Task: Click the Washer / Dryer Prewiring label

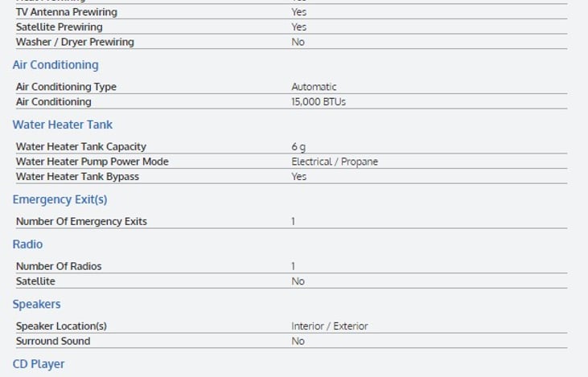Action: [75, 42]
